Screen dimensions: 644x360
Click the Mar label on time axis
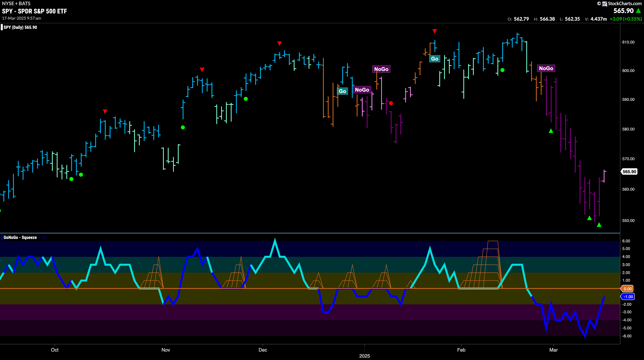tap(553, 350)
